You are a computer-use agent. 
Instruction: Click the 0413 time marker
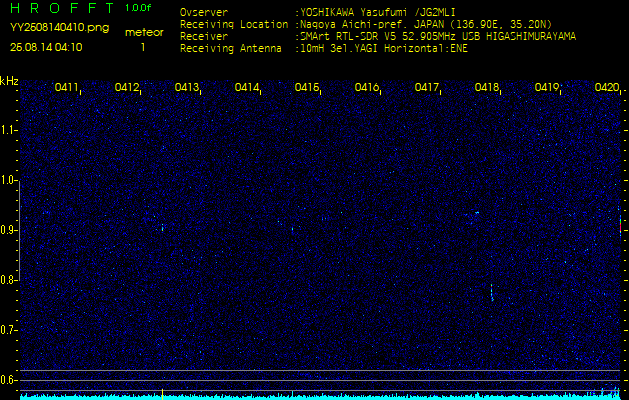pos(186,87)
